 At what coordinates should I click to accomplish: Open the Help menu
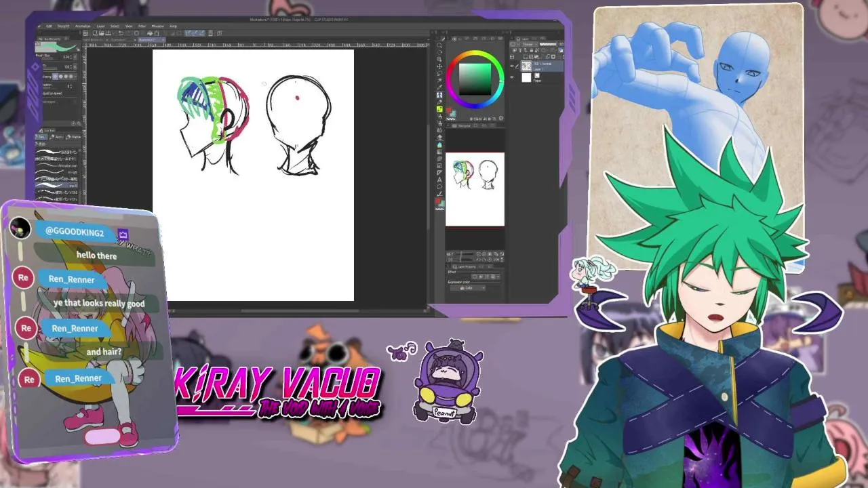(x=173, y=26)
